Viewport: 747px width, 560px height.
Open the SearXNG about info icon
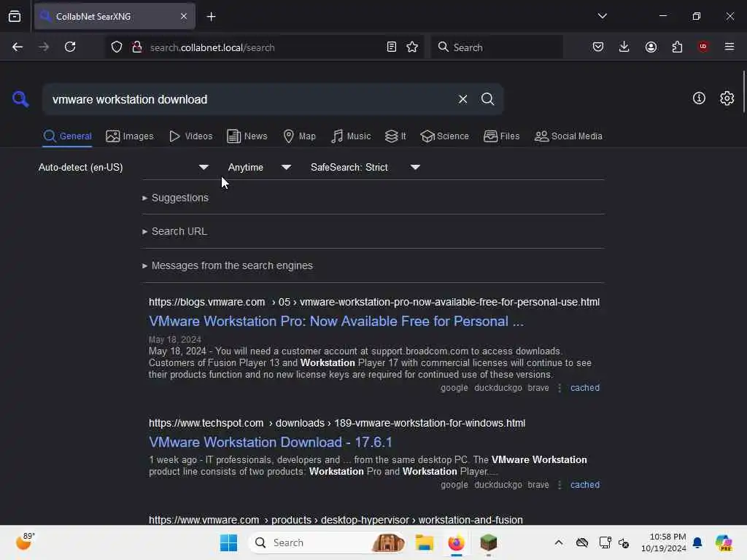[x=699, y=98]
